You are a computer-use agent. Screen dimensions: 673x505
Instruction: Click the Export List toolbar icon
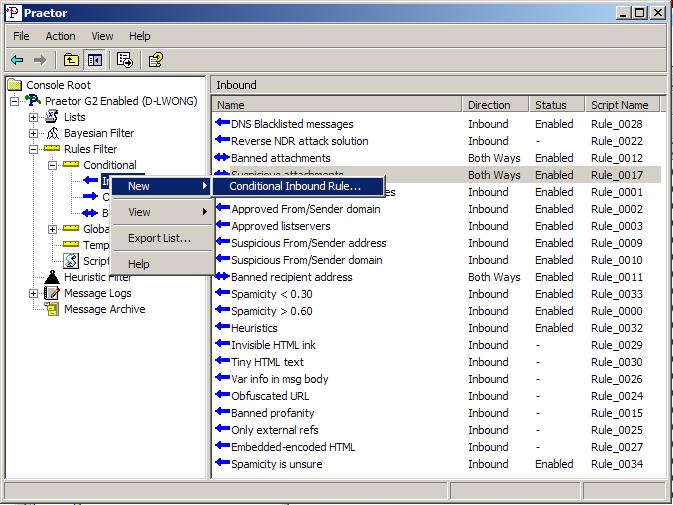pyautogui.click(x=124, y=60)
